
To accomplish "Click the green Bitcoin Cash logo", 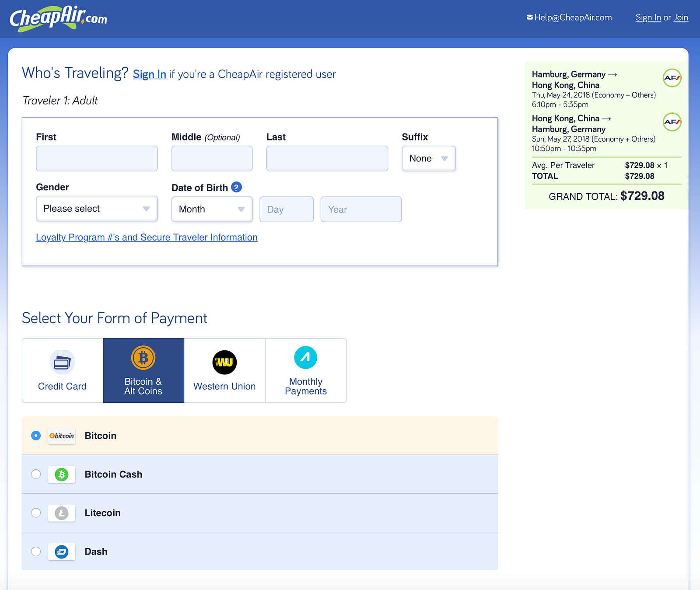I will coord(62,475).
